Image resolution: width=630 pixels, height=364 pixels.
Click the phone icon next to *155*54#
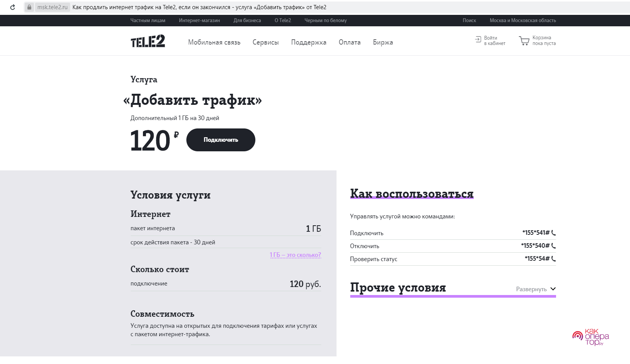[554, 258]
